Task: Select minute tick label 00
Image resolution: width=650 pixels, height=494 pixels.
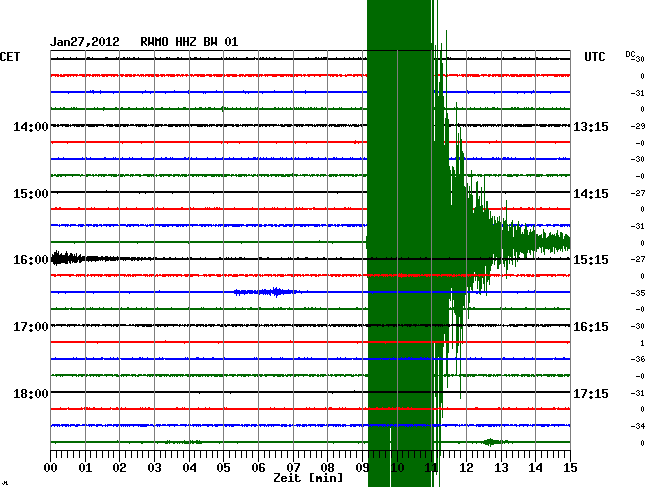Action: point(51,468)
